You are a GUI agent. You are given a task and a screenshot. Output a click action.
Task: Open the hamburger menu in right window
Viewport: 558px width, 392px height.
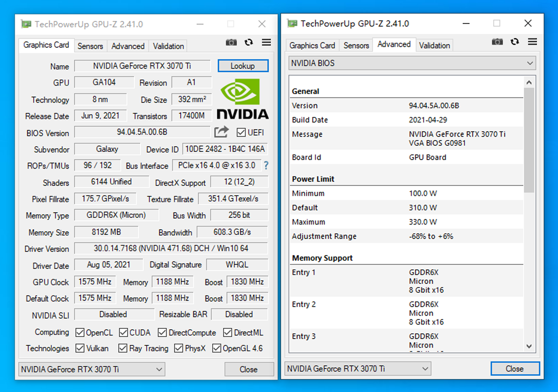tap(532, 42)
